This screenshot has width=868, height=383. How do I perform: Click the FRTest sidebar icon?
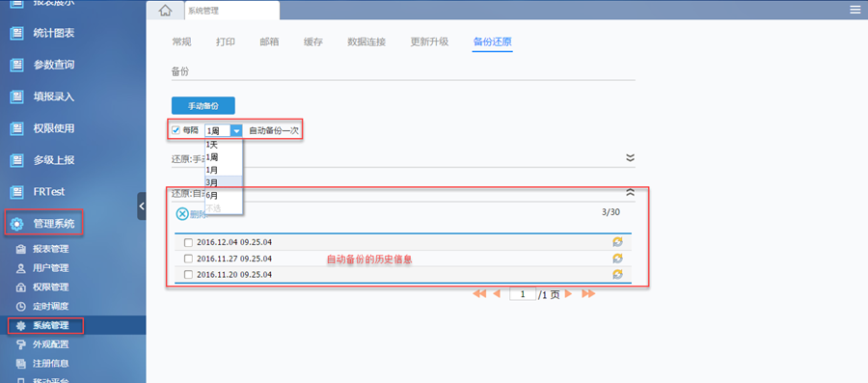point(17,192)
